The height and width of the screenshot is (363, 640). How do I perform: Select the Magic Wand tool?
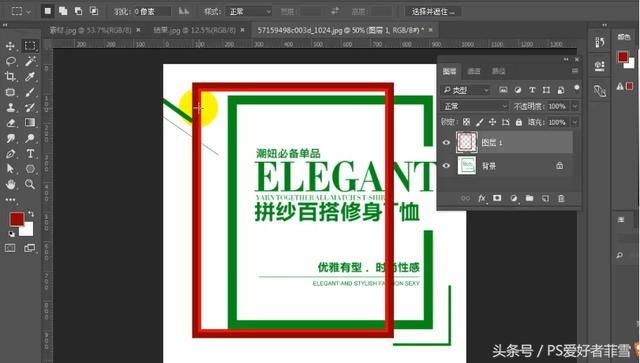pos(30,61)
